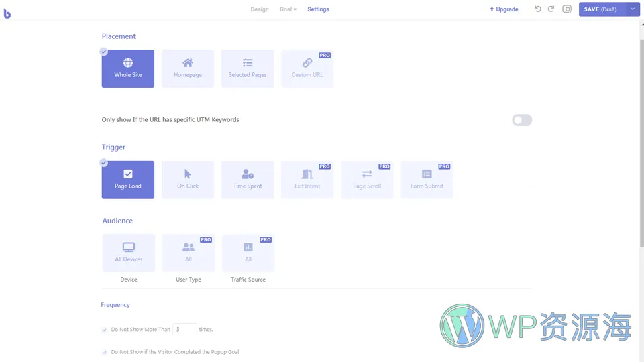Click the undo arrow icon
This screenshot has width=644, height=362.
coord(537,9)
